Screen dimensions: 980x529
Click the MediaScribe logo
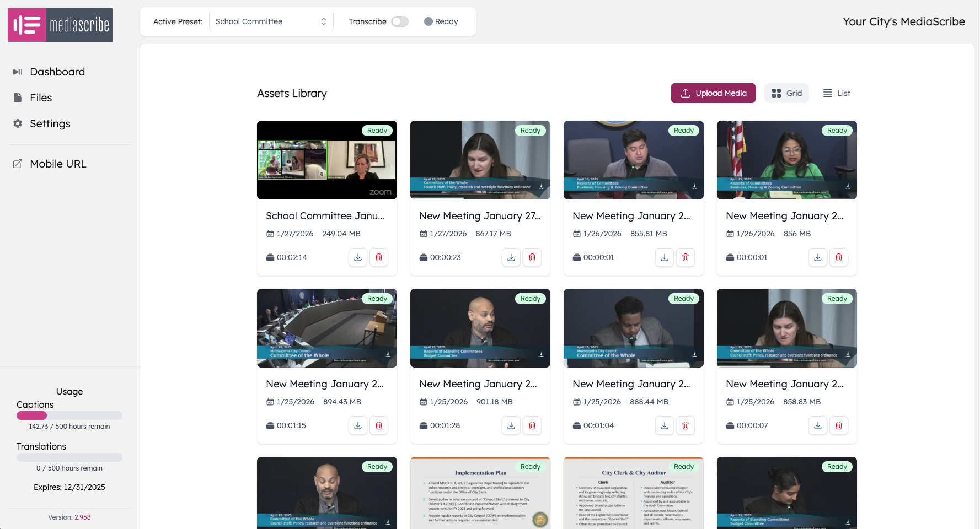click(60, 25)
